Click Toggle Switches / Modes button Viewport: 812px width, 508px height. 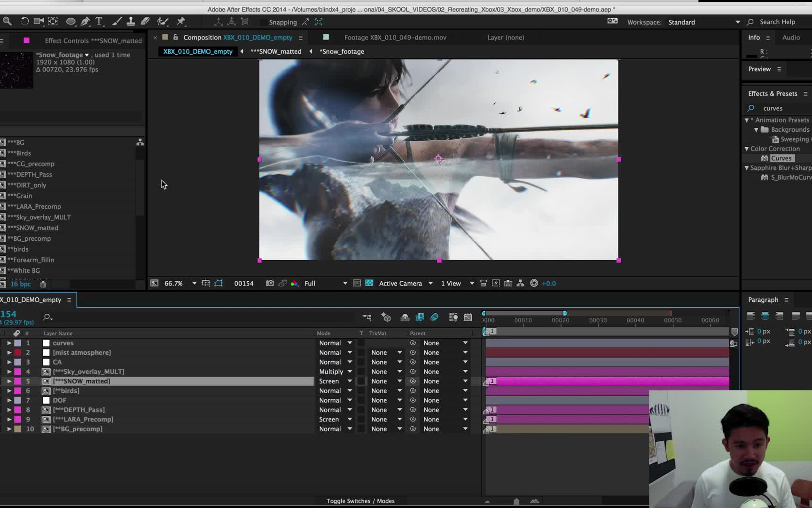(x=360, y=501)
